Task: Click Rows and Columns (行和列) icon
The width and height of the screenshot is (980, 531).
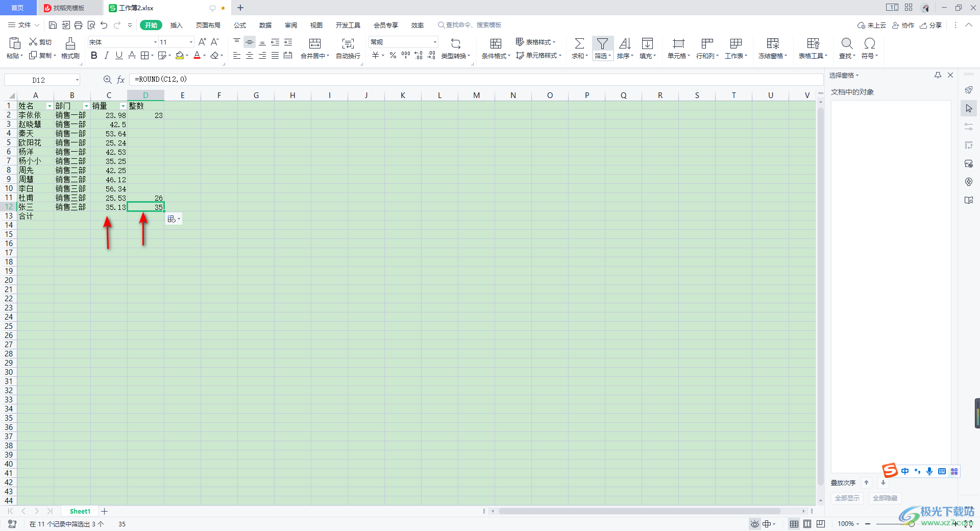Action: 707,43
